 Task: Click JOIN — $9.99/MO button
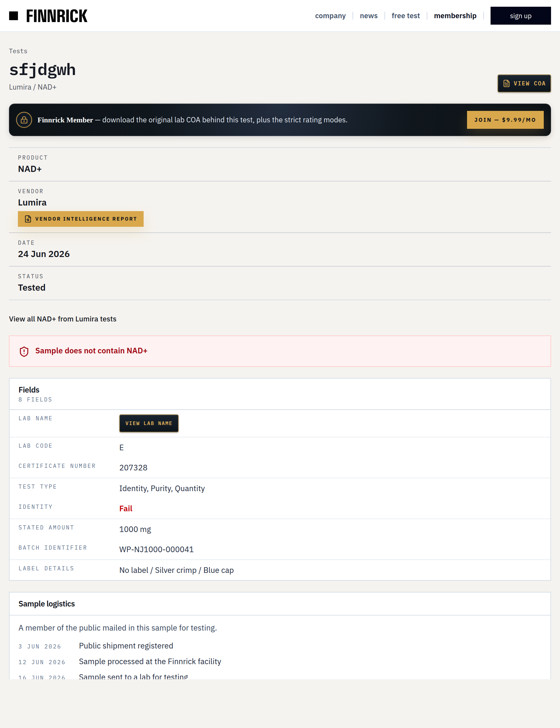click(505, 120)
